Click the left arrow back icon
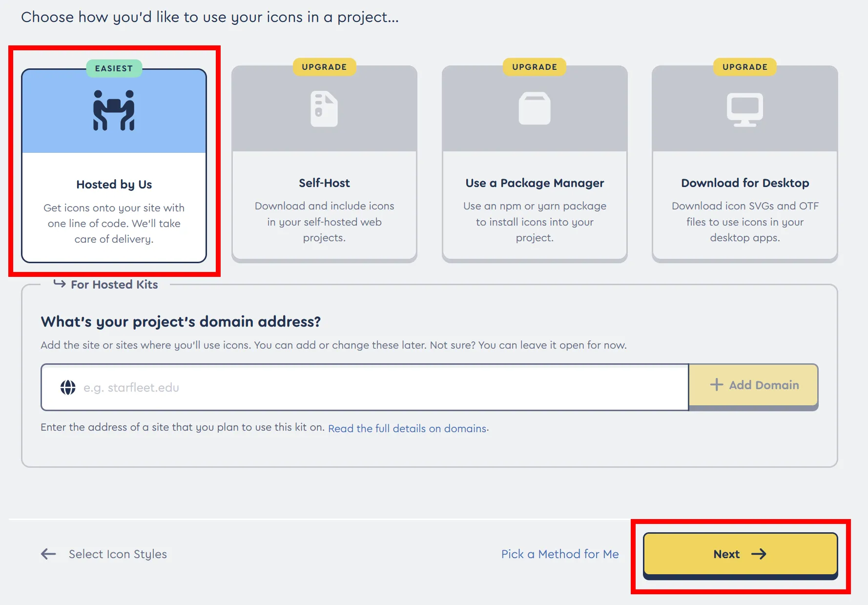868x605 pixels. (48, 554)
